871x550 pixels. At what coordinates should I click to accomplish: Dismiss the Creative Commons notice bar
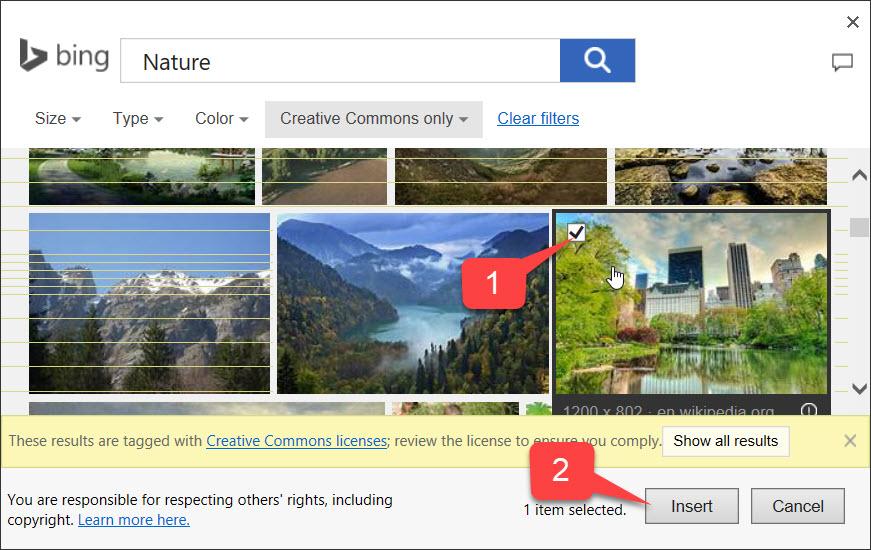850,440
